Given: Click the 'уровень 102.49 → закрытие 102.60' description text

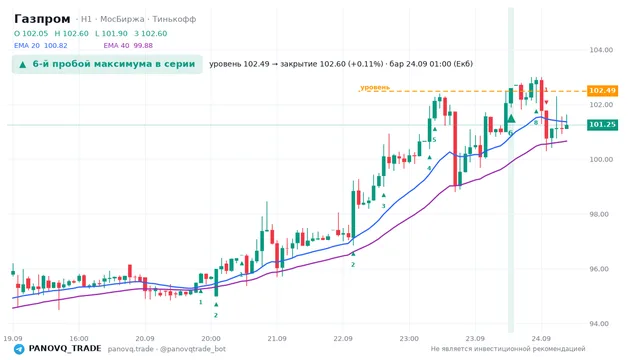Looking at the screenshot, I should [341, 64].
